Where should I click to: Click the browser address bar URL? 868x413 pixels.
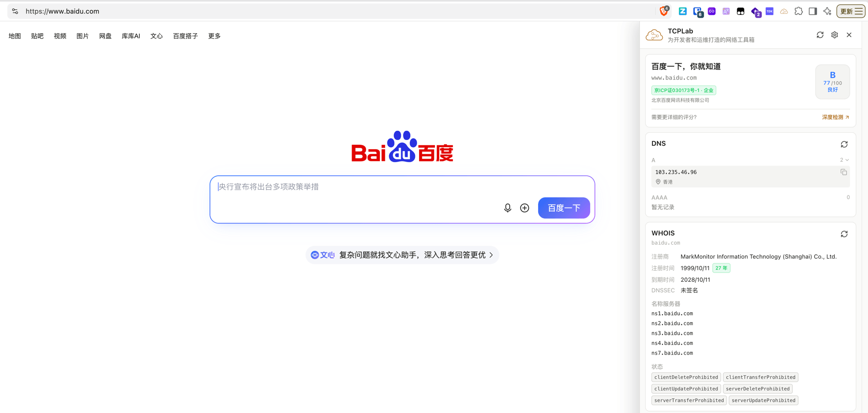[62, 11]
